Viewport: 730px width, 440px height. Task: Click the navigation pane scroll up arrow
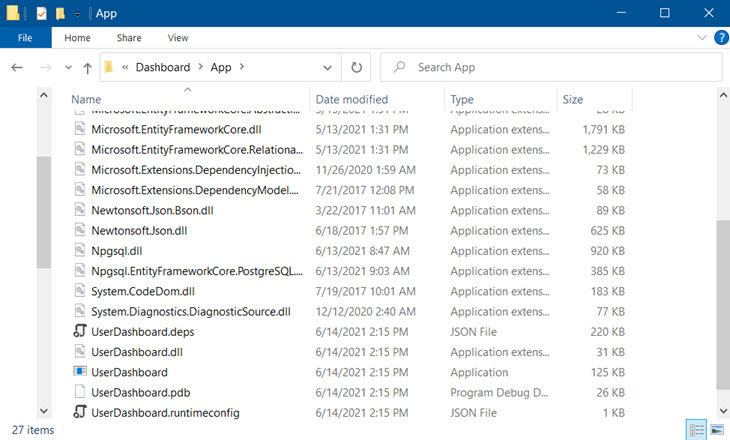point(44,95)
